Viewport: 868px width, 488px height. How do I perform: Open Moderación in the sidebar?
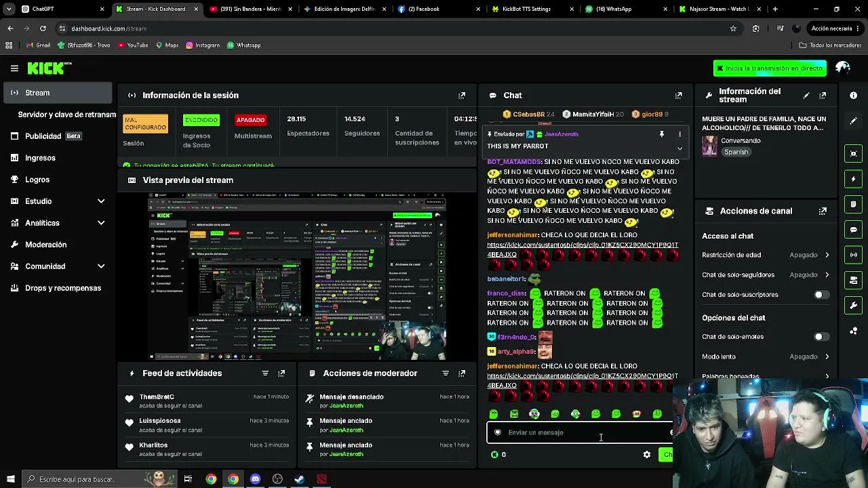(57, 245)
